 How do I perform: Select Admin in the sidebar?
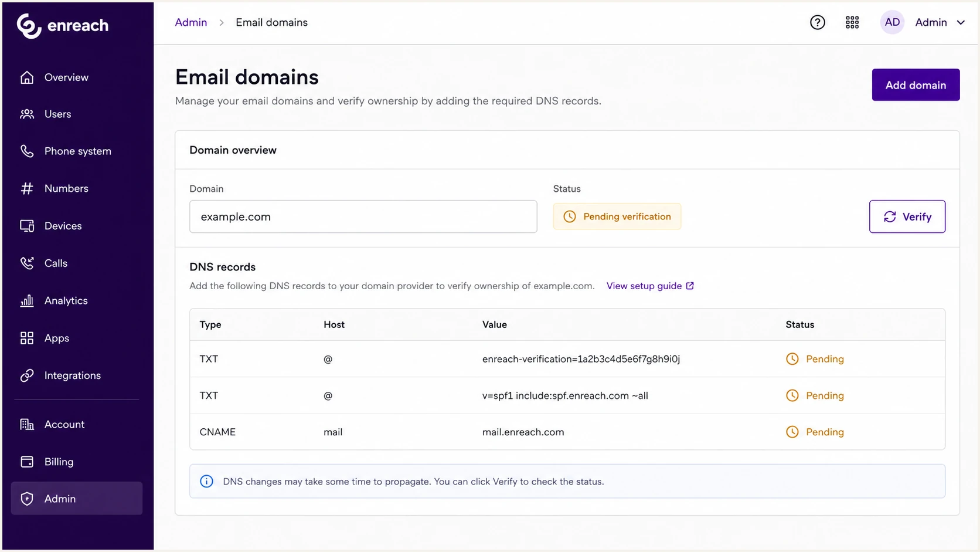point(76,499)
